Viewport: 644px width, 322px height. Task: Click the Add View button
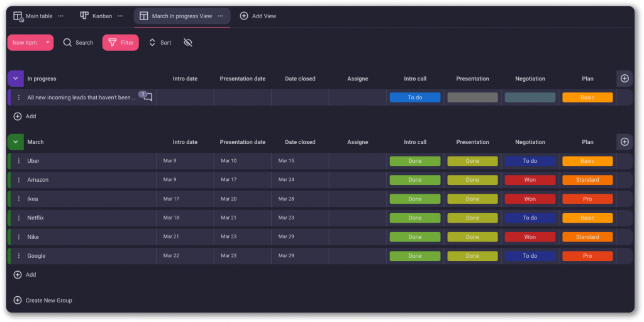pos(258,16)
